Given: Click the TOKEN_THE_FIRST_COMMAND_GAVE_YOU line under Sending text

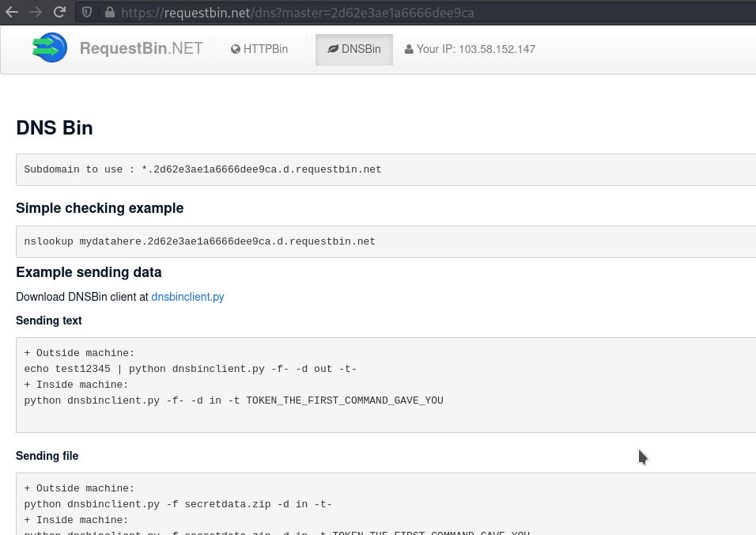Looking at the screenshot, I should (234, 400).
